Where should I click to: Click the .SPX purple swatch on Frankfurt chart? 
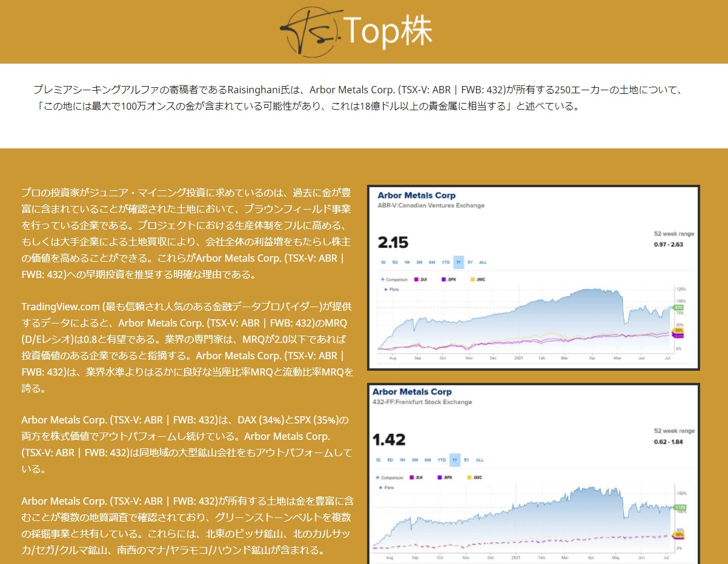(x=440, y=477)
